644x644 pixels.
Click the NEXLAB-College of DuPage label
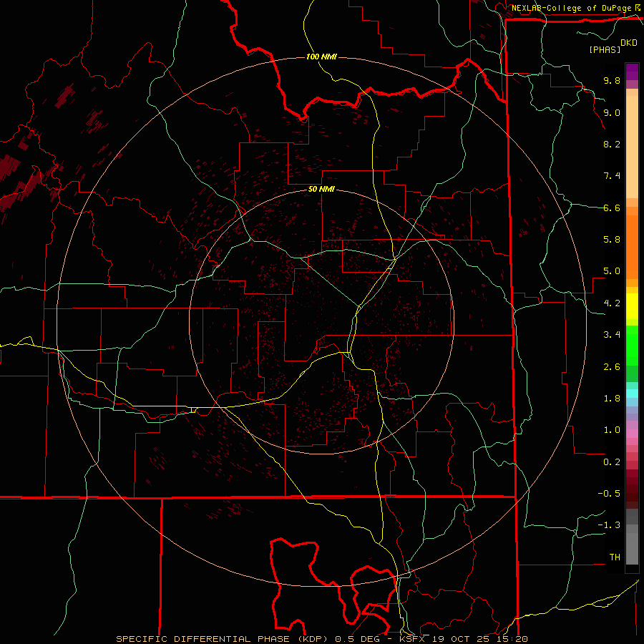[x=572, y=8]
